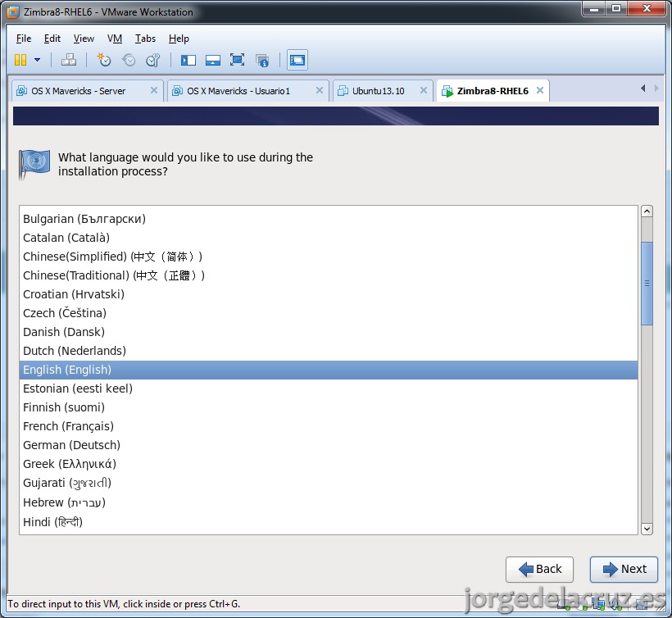This screenshot has width=672, height=618.
Task: Close the Ubuntu13.10 tab
Action: click(x=424, y=90)
